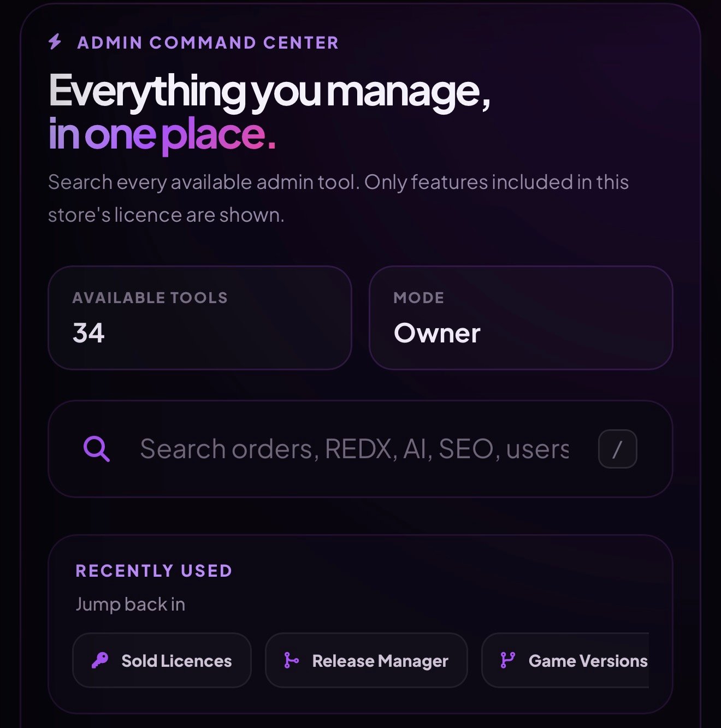
Task: Open the Game Versions shortcut
Action: pyautogui.click(x=565, y=660)
